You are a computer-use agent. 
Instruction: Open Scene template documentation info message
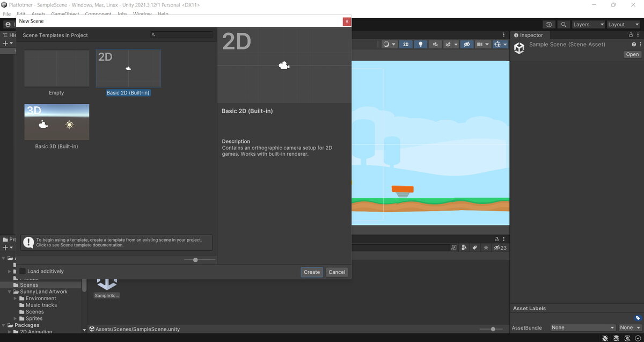pyautogui.click(x=116, y=243)
